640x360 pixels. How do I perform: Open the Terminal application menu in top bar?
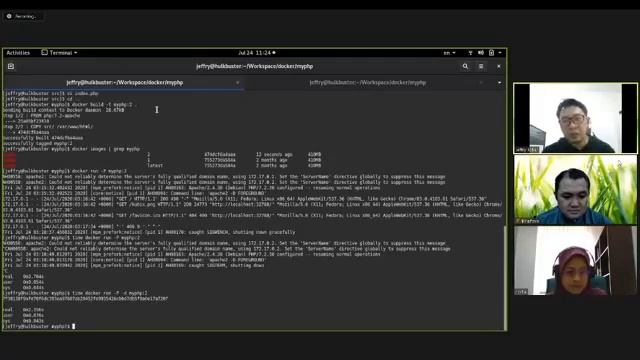(x=59, y=53)
